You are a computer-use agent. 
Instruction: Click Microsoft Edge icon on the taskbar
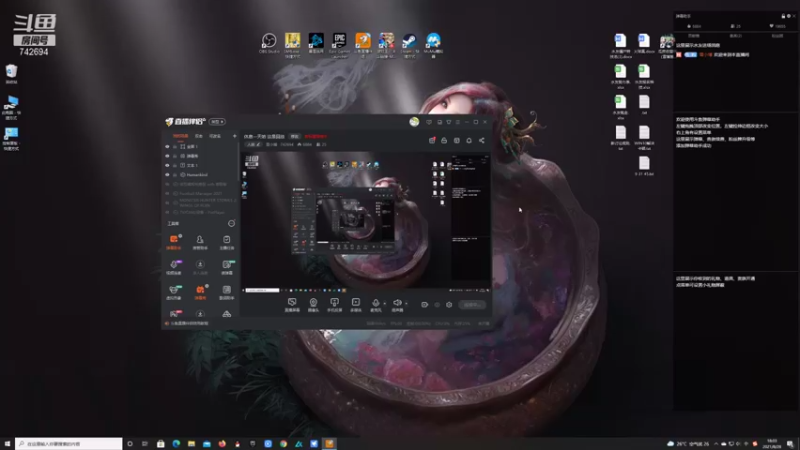pyautogui.click(x=176, y=444)
